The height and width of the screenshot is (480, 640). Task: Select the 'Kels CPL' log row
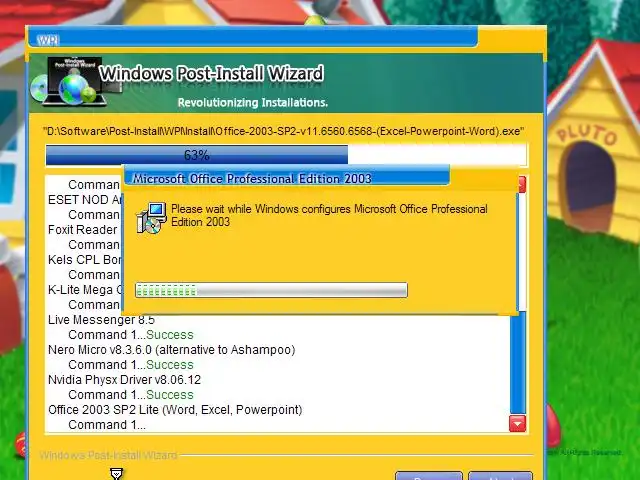point(84,260)
